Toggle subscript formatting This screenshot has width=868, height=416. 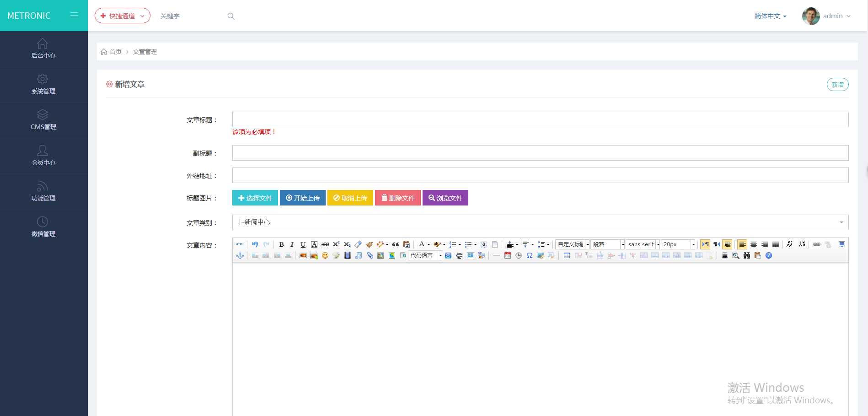(x=347, y=244)
